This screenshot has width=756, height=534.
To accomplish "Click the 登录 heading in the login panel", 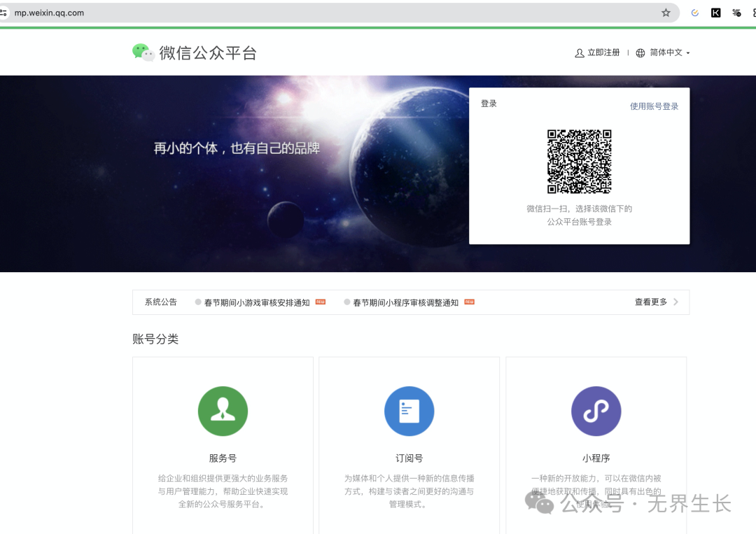I will (489, 103).
